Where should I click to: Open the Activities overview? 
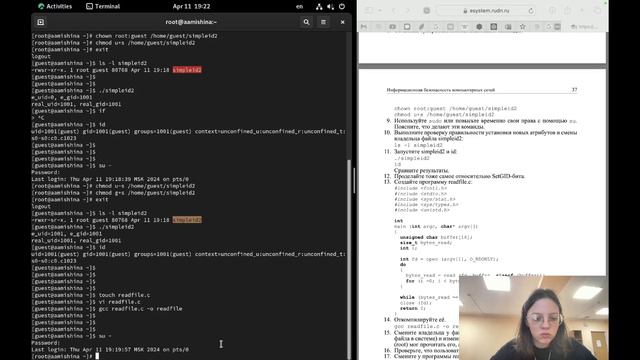point(55,6)
